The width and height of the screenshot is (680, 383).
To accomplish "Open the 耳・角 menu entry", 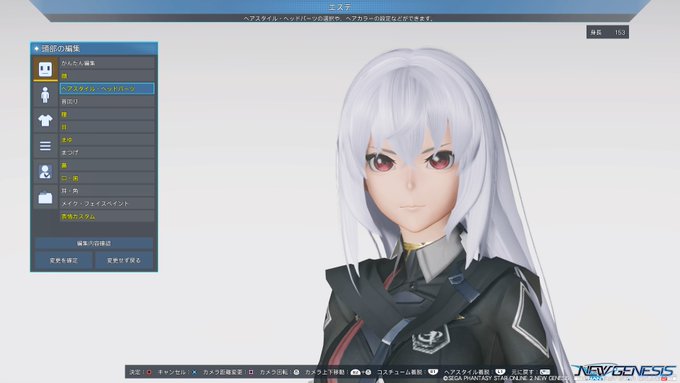I will [x=107, y=191].
